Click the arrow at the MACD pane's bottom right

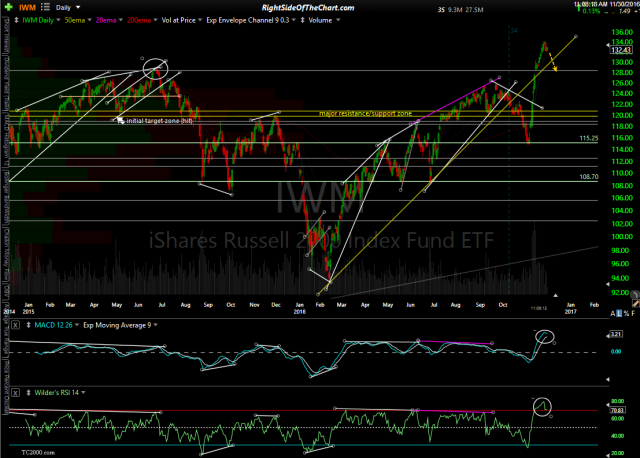tap(608, 380)
